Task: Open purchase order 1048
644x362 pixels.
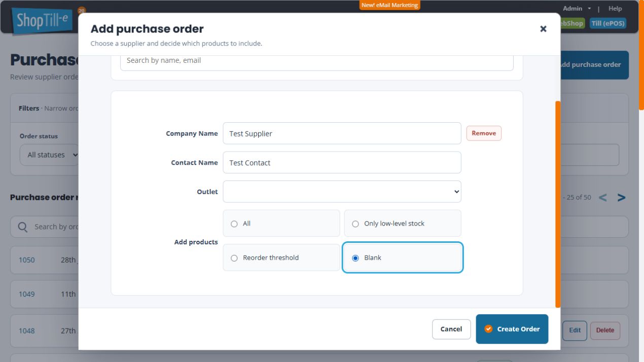Action: pos(27,331)
